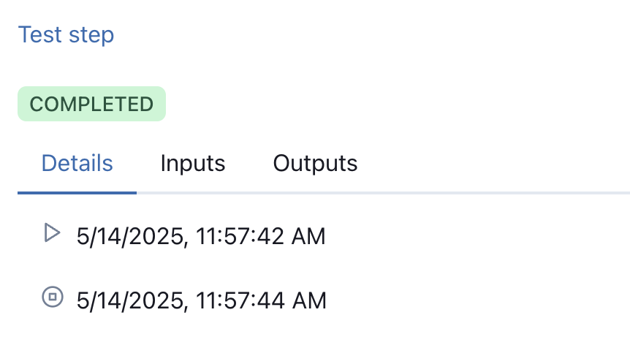Select the start timestamp 11:57:42 AM text

pos(201,236)
